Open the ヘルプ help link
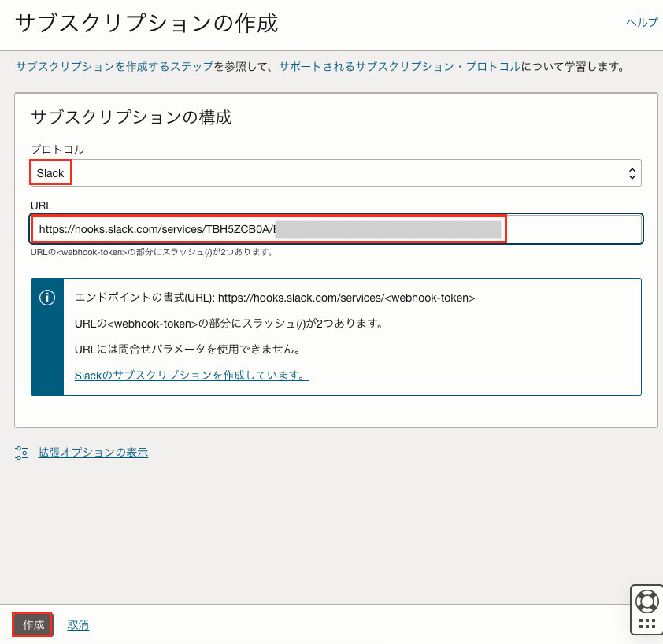Screen dimensions: 663x644 tap(642, 23)
